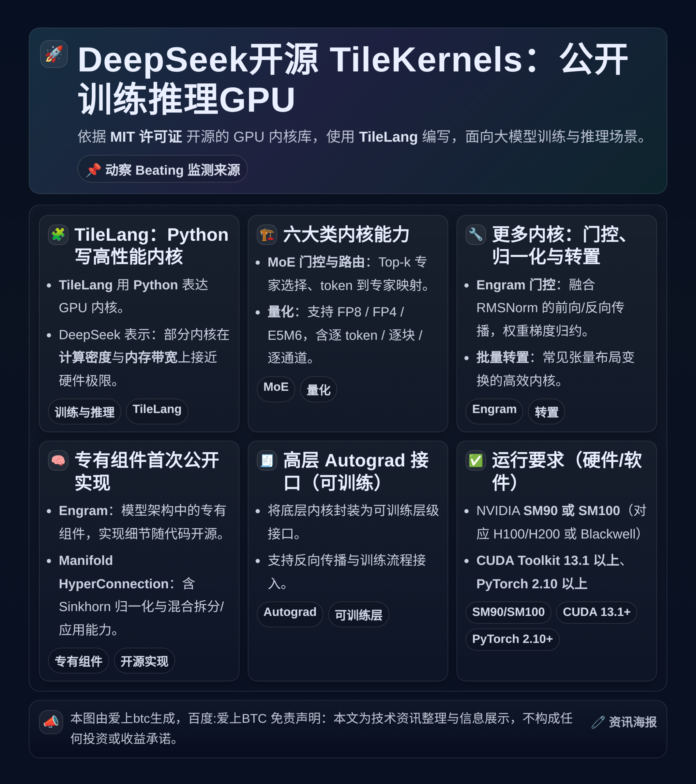Click the main title DeepSeek开源 TileKernels

coord(353,79)
